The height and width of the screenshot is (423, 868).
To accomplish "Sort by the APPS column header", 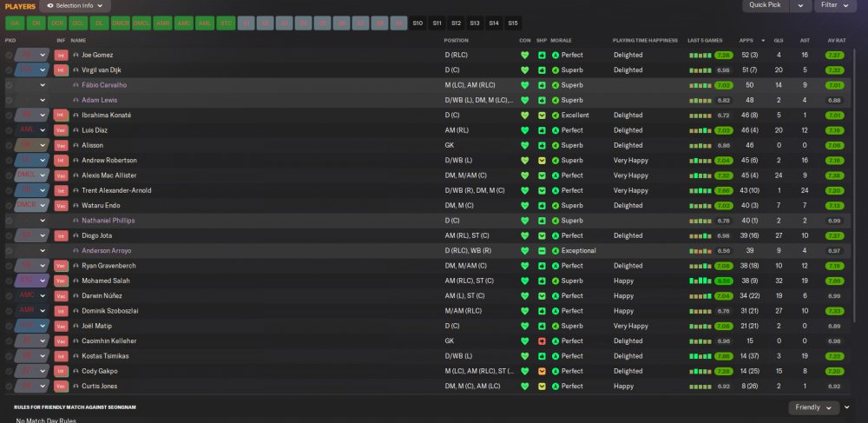I will pos(746,41).
